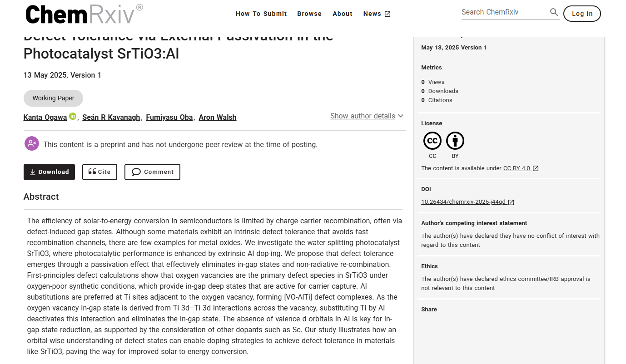Screen dimensions: 626x364
Task: Click the '0 Views' metric
Action: click(433, 82)
